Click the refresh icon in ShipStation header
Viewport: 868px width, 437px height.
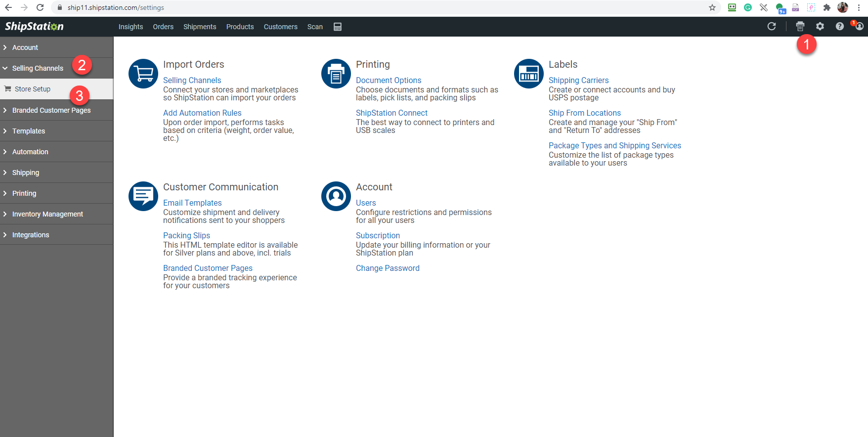(x=772, y=26)
